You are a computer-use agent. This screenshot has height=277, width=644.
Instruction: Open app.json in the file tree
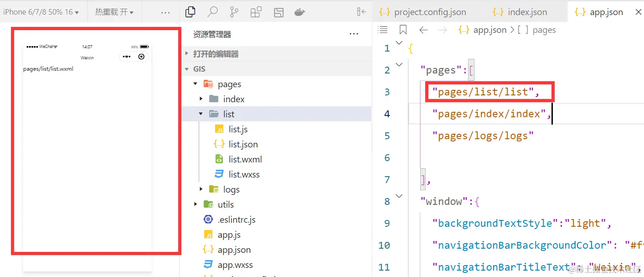point(234,250)
